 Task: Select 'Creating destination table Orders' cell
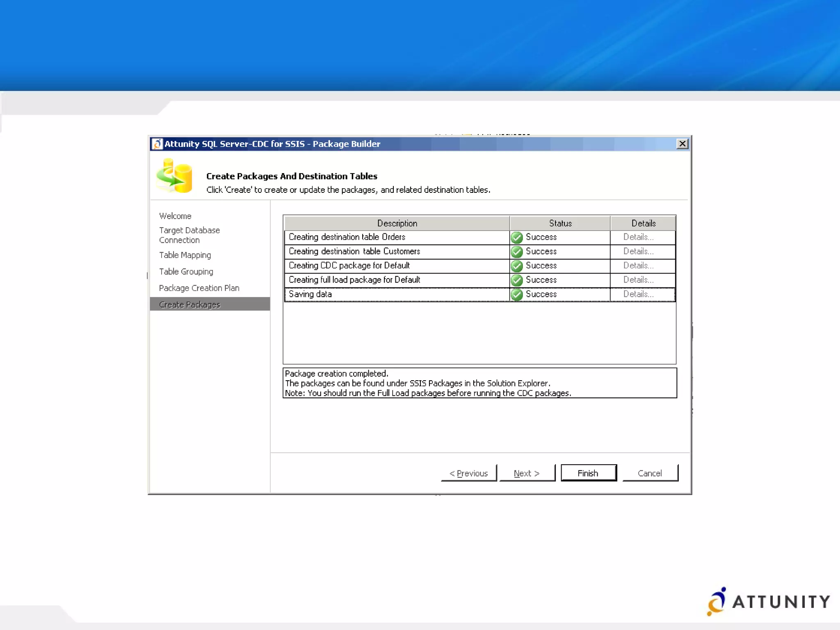click(397, 237)
